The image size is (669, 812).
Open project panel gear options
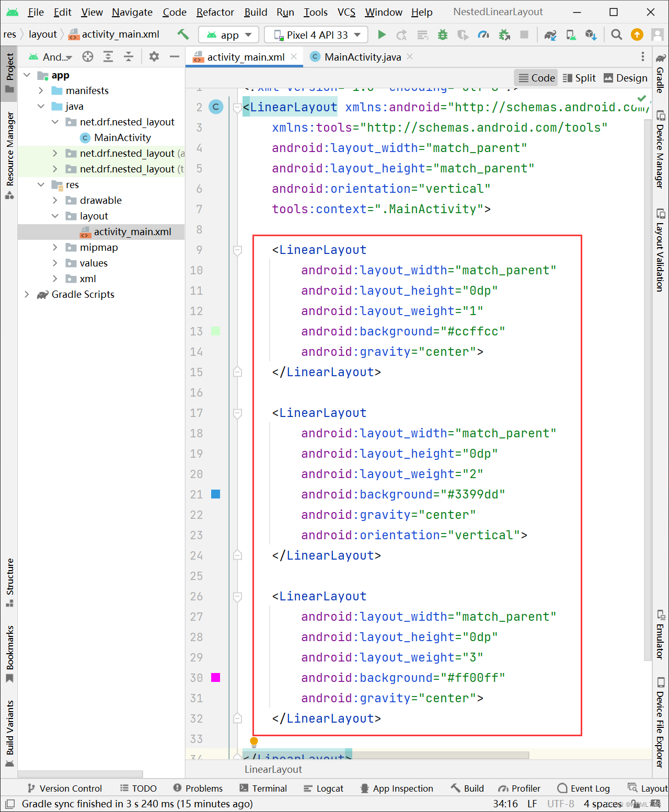(x=154, y=56)
